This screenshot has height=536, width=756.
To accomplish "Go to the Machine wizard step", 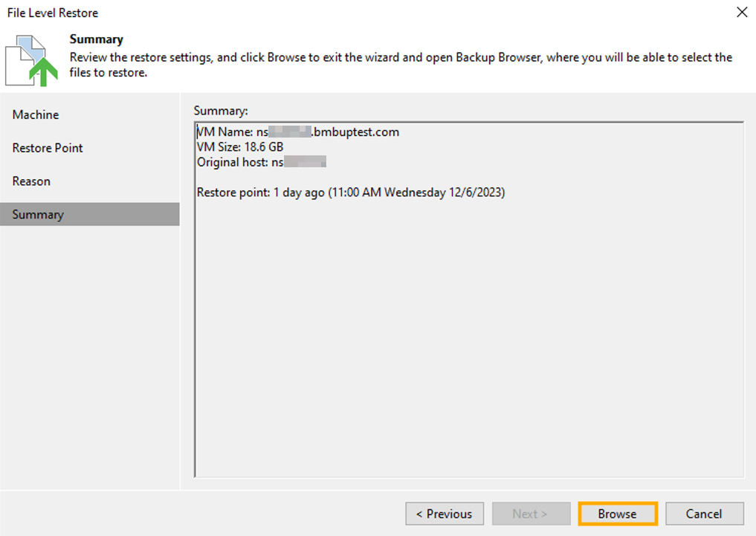I will [x=36, y=114].
